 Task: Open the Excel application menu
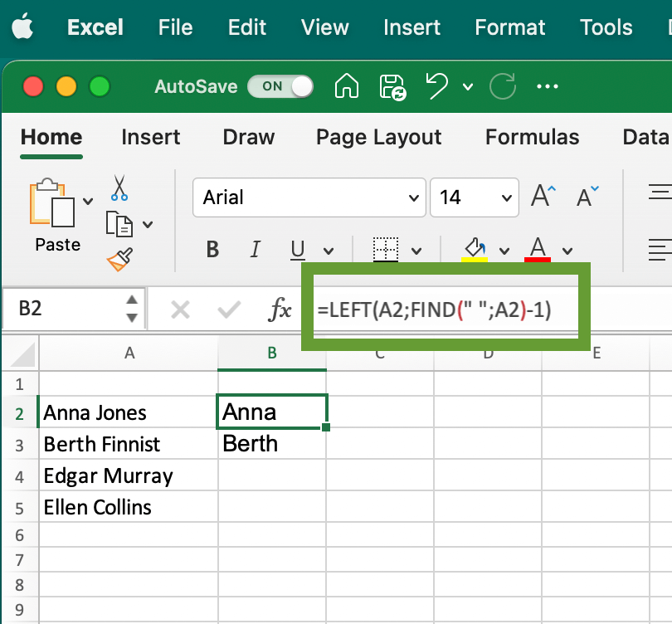pos(95,27)
